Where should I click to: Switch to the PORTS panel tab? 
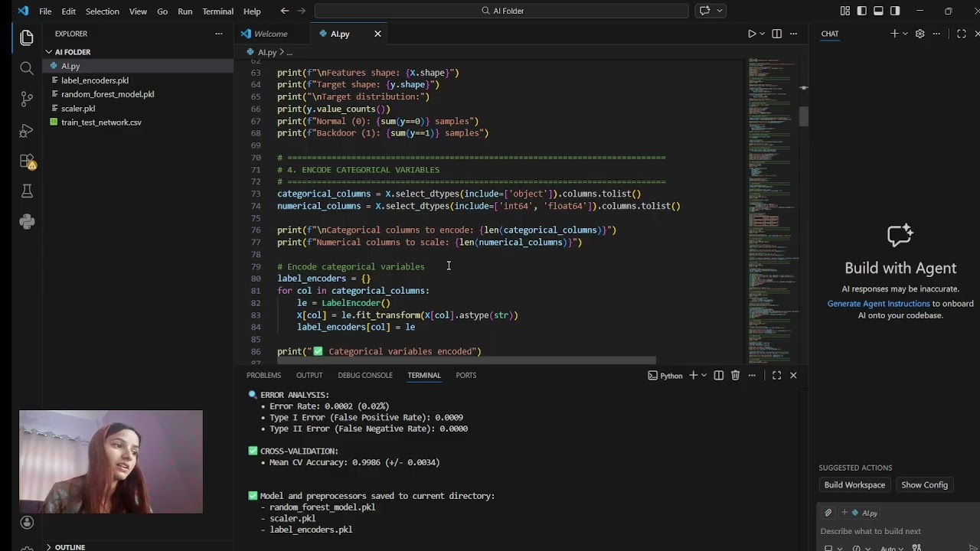click(465, 375)
